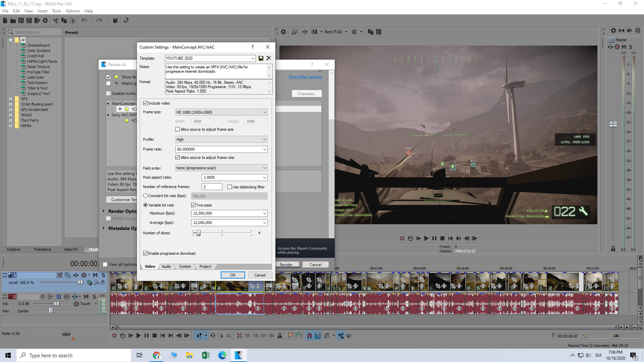This screenshot has height=362, width=644.
Task: Open the Pixel aspect ratio dropdown
Action: (x=264, y=177)
